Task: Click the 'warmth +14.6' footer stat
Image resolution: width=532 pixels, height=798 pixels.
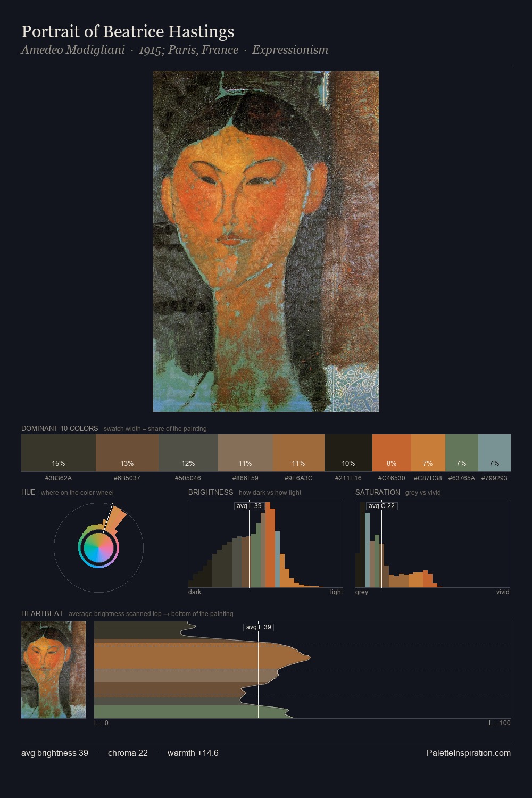Action: click(193, 753)
